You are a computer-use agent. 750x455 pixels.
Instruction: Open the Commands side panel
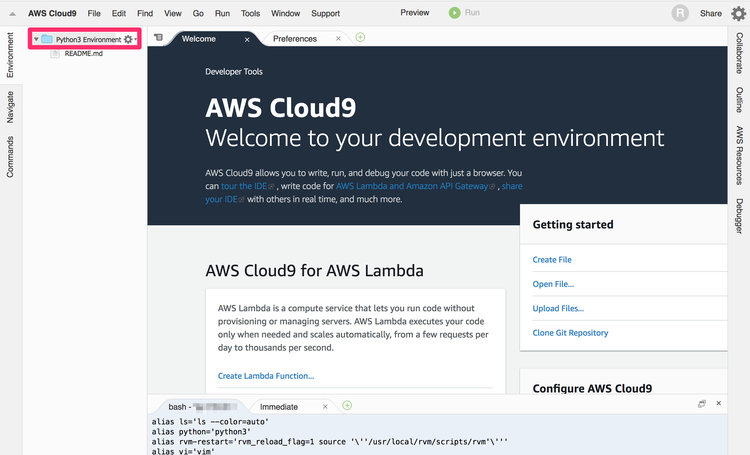point(10,157)
